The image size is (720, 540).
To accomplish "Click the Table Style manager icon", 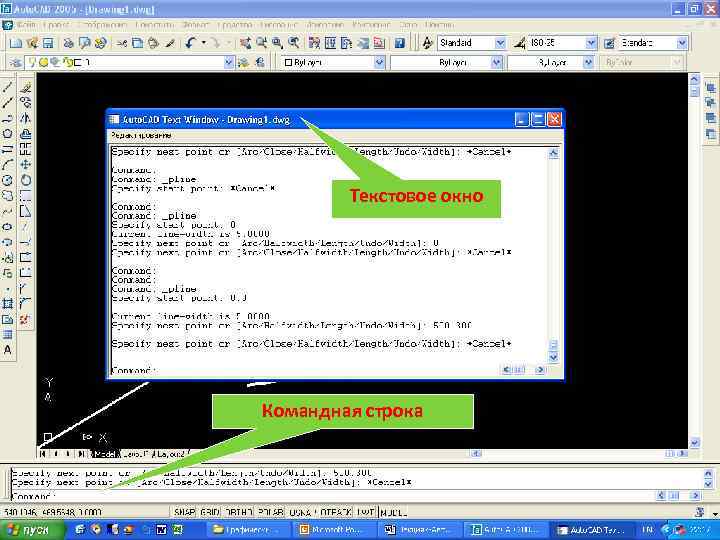I will [x=609, y=43].
